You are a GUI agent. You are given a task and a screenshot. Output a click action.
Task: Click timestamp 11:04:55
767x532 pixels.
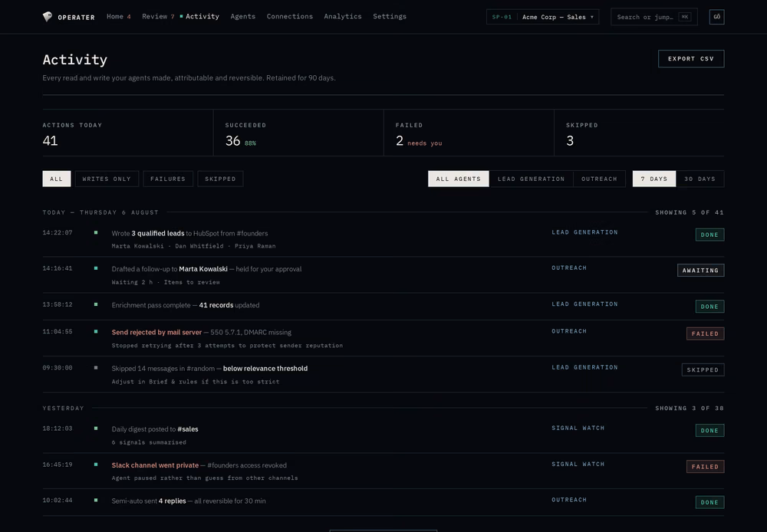click(58, 331)
